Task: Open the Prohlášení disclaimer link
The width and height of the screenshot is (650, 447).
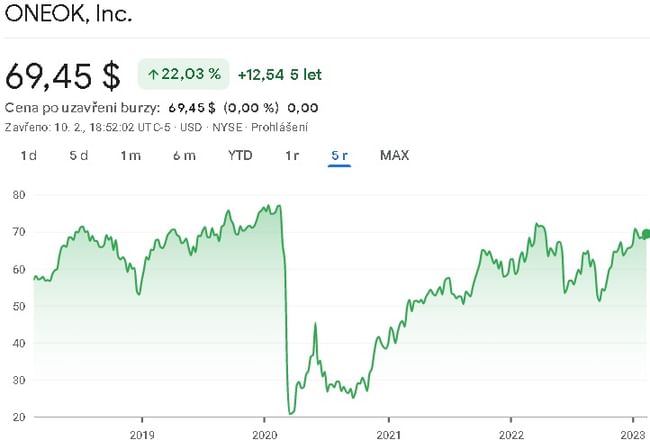Action: click(279, 127)
